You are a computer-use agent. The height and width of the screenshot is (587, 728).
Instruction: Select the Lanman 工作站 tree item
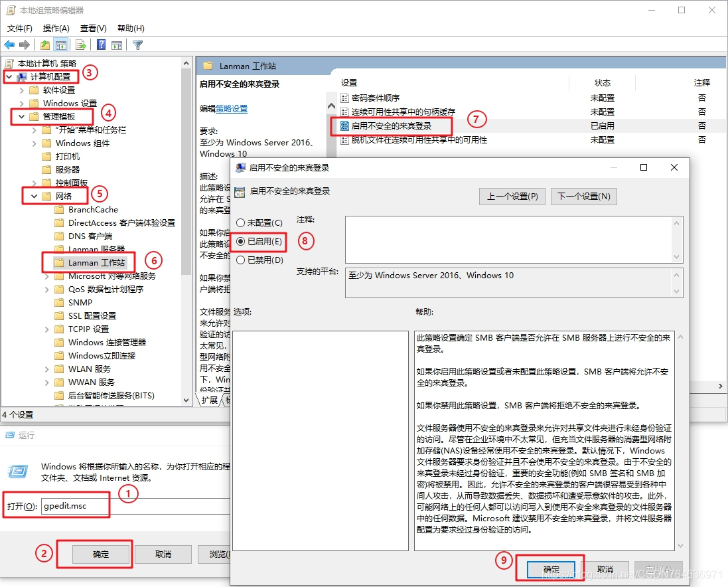(96, 262)
